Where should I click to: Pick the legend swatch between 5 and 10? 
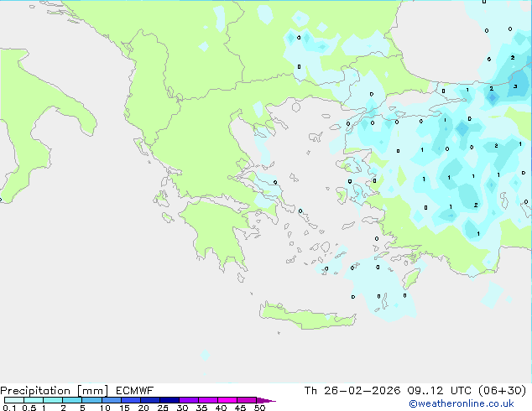91,400
